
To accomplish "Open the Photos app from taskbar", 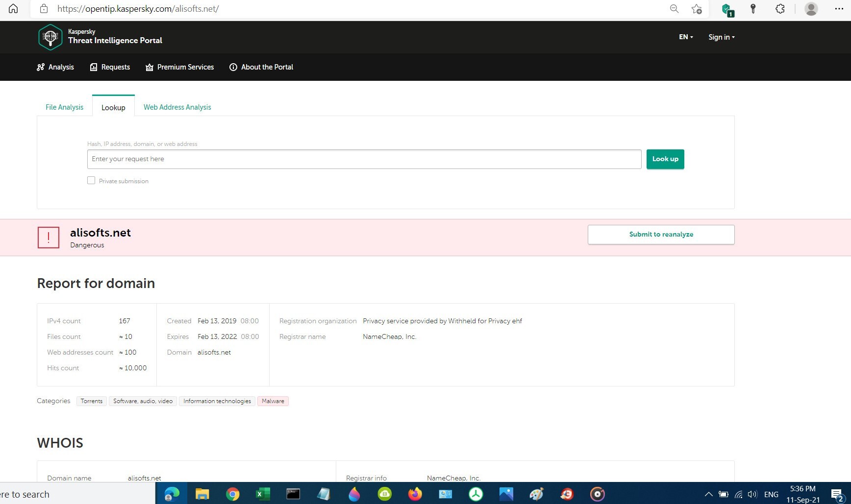I will click(x=506, y=494).
